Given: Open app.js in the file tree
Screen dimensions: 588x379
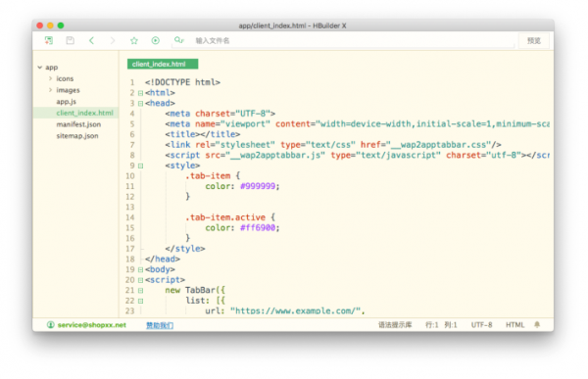Looking at the screenshot, I should (x=67, y=102).
